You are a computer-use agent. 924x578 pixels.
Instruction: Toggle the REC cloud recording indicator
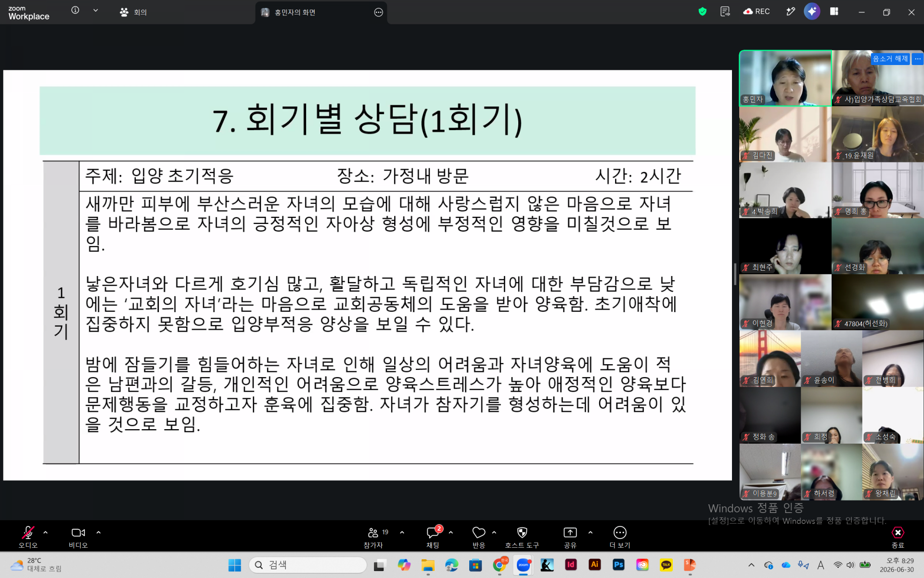757,12
